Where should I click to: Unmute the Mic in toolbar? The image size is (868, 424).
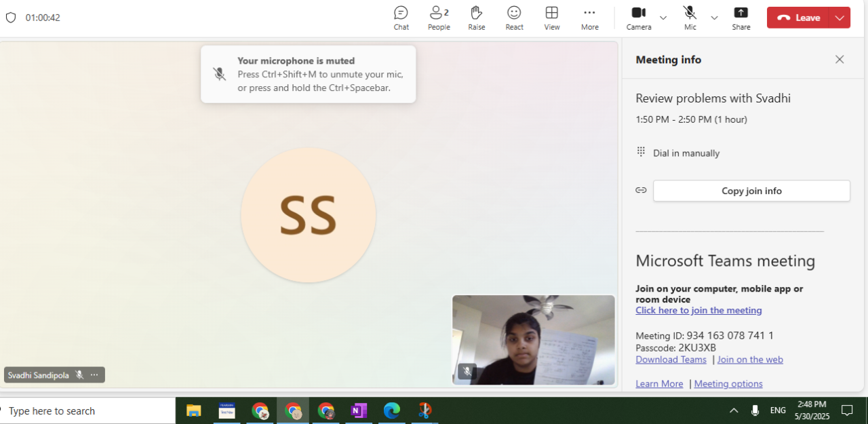[x=690, y=18]
